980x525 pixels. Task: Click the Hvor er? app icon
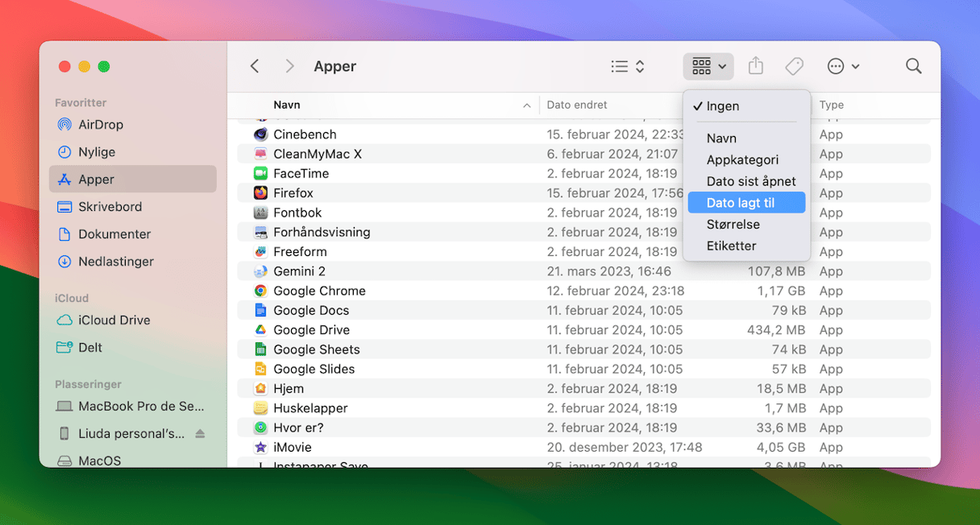coord(260,428)
